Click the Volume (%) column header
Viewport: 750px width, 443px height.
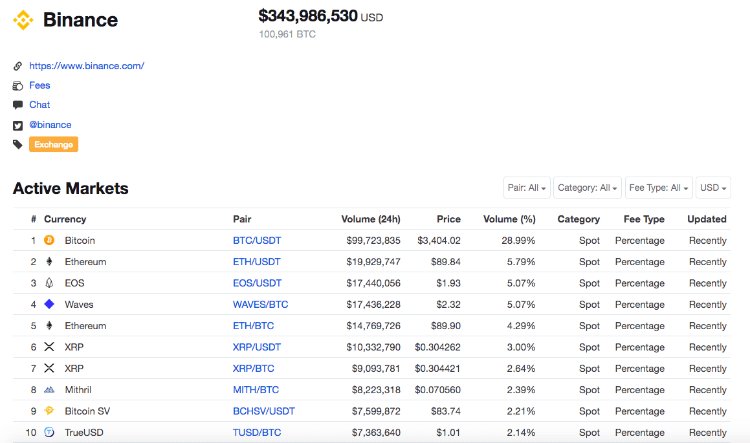click(x=509, y=219)
